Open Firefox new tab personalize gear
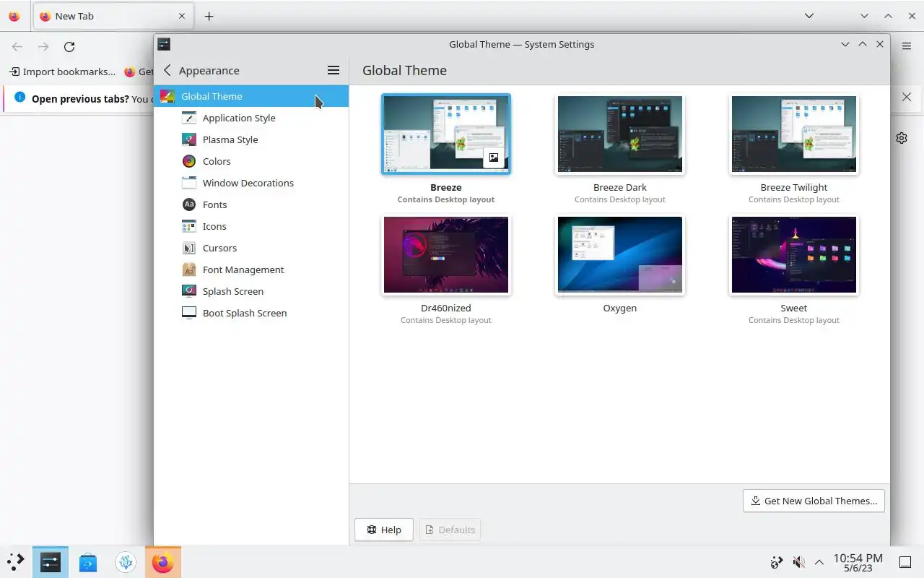The height and width of the screenshot is (578, 924). coord(902,138)
